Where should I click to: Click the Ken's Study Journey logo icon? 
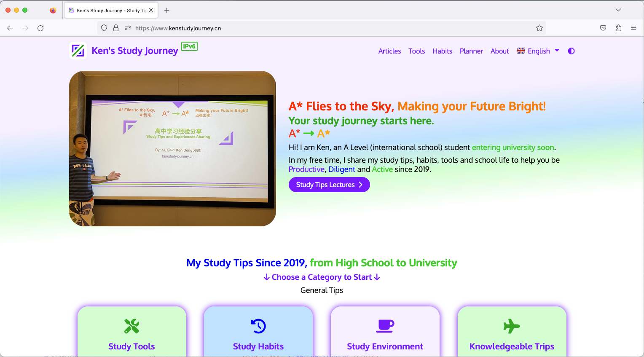[78, 51]
